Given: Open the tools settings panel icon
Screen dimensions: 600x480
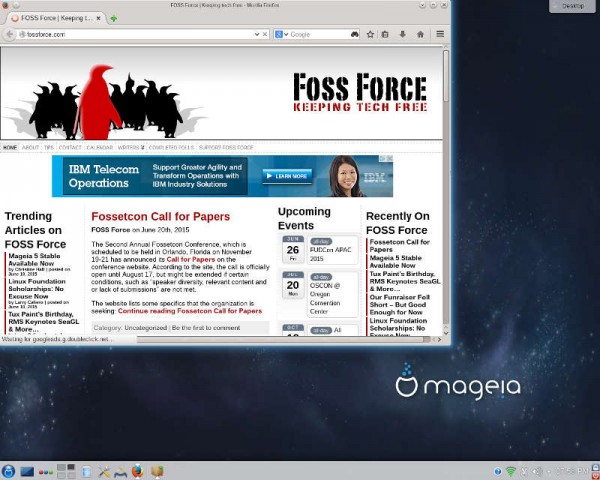Looking at the screenshot, I should click(104, 472).
